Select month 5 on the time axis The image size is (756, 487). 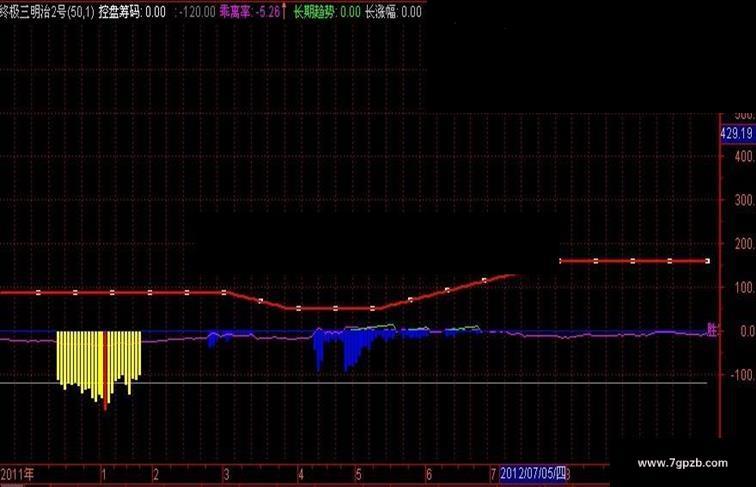point(358,474)
